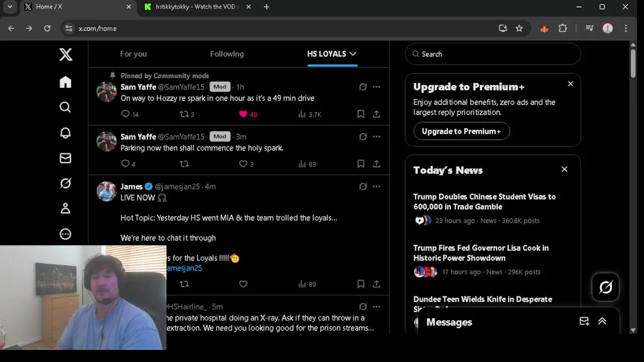Open Grok explain on James's post
This screenshot has height=362, width=644.
363,187
